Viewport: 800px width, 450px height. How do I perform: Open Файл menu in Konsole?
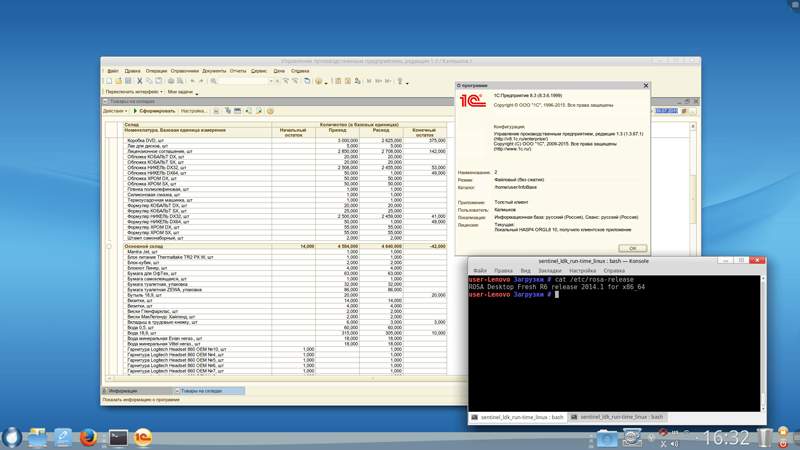pos(480,270)
